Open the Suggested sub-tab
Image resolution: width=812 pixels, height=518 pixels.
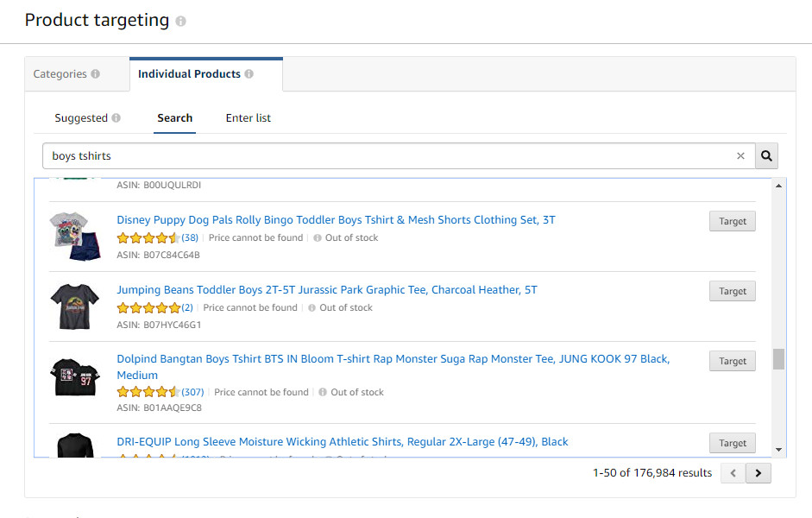pyautogui.click(x=81, y=118)
